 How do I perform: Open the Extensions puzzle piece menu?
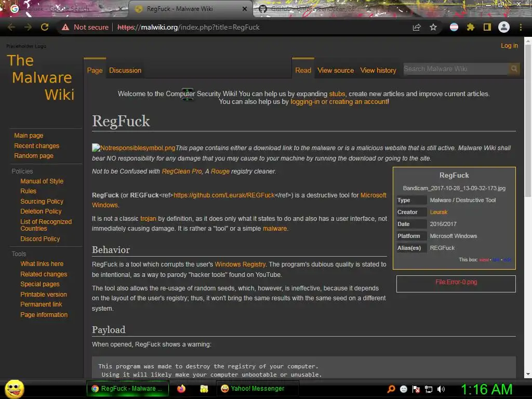pos(471,27)
